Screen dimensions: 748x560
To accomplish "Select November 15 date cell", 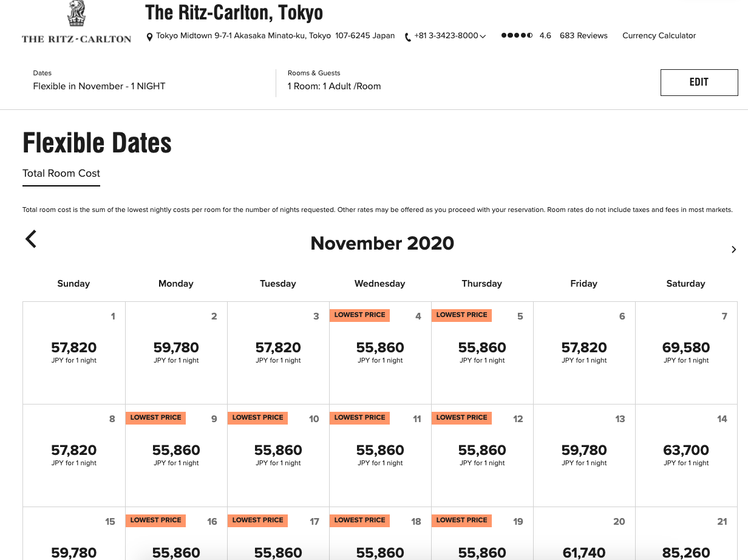I will 74,534.
